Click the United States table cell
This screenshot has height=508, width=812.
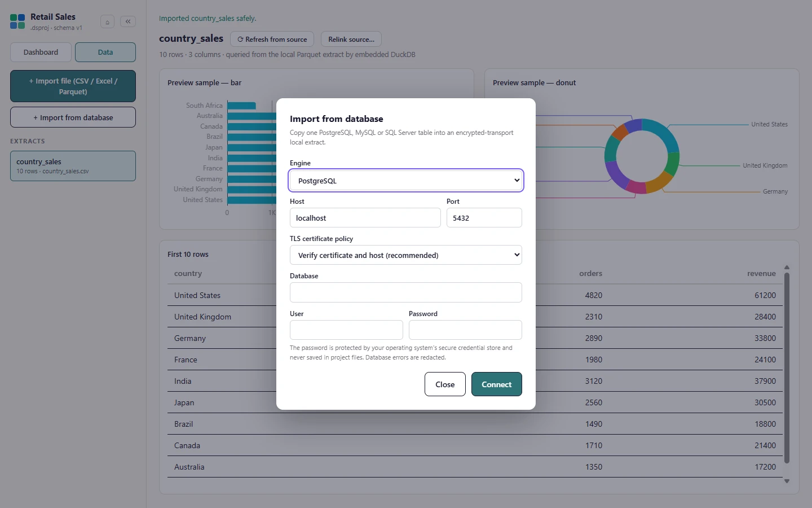coord(197,295)
